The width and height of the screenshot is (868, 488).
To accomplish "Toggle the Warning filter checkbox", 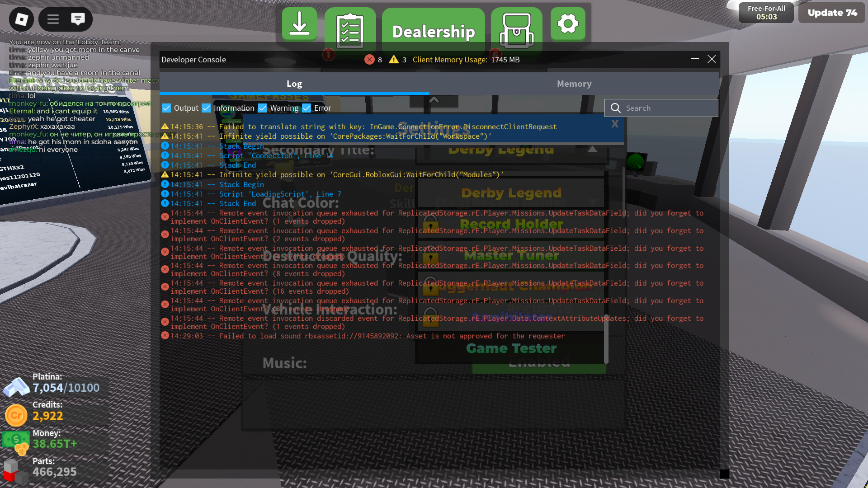I will click(x=263, y=108).
